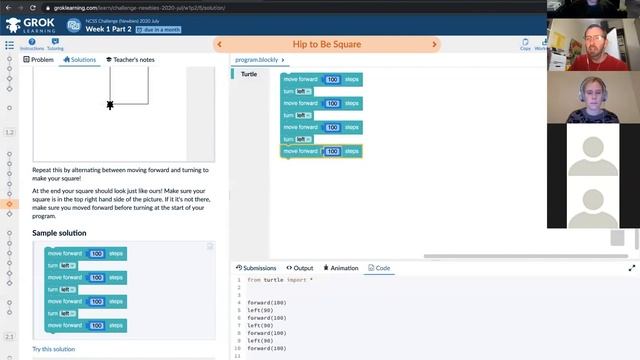Expand the program.blockly file chevron

coord(283,60)
